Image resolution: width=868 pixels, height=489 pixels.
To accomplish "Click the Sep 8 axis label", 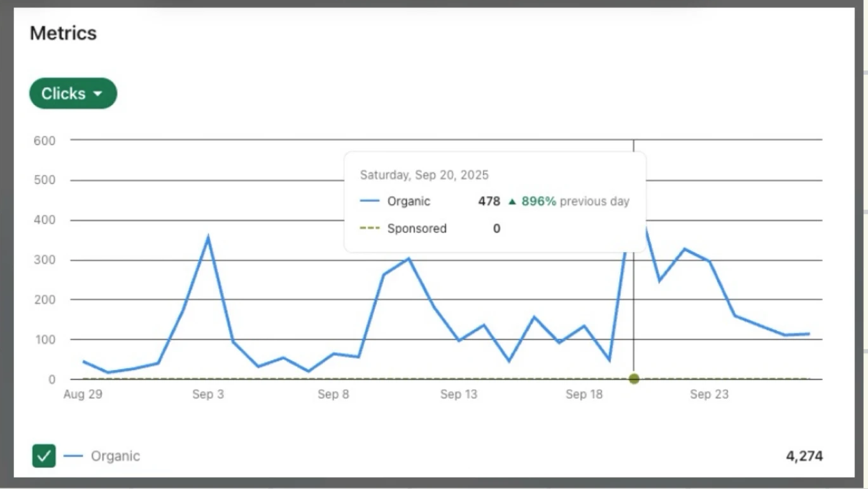I will click(x=333, y=394).
